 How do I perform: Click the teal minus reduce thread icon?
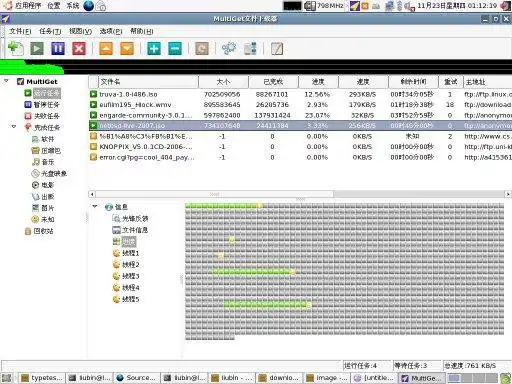[175, 49]
